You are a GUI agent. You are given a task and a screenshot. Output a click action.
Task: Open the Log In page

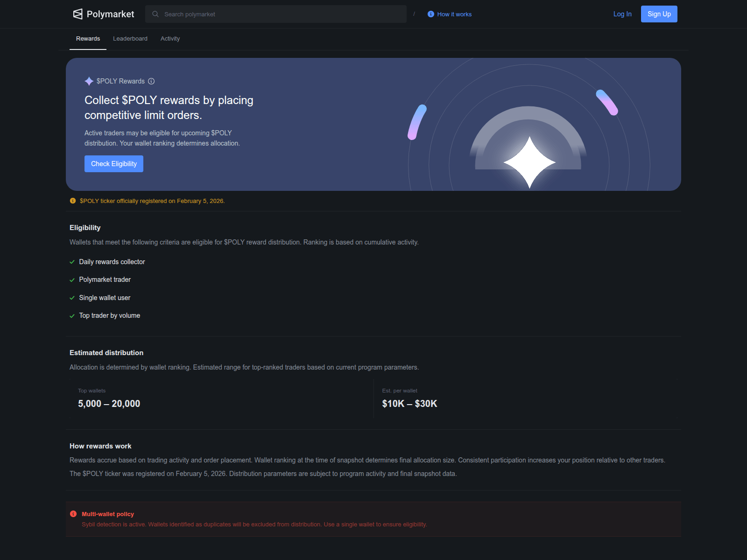[622, 14]
